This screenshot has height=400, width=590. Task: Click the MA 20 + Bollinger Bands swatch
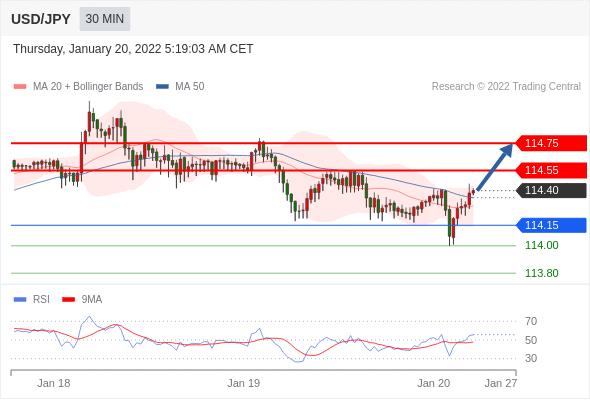coord(20,87)
